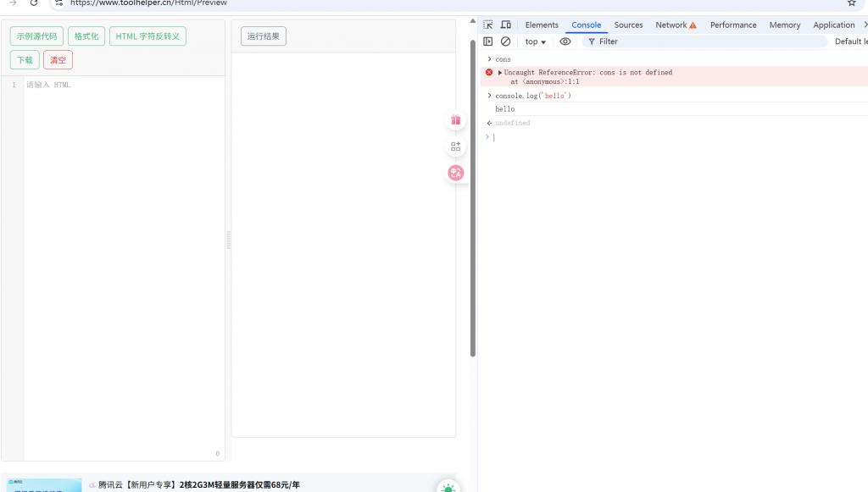Clear console with the ban icon
The image size is (868, 492).
[506, 41]
